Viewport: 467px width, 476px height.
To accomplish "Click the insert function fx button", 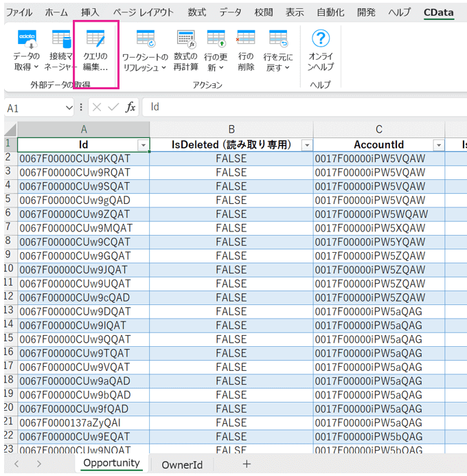I will click(130, 108).
